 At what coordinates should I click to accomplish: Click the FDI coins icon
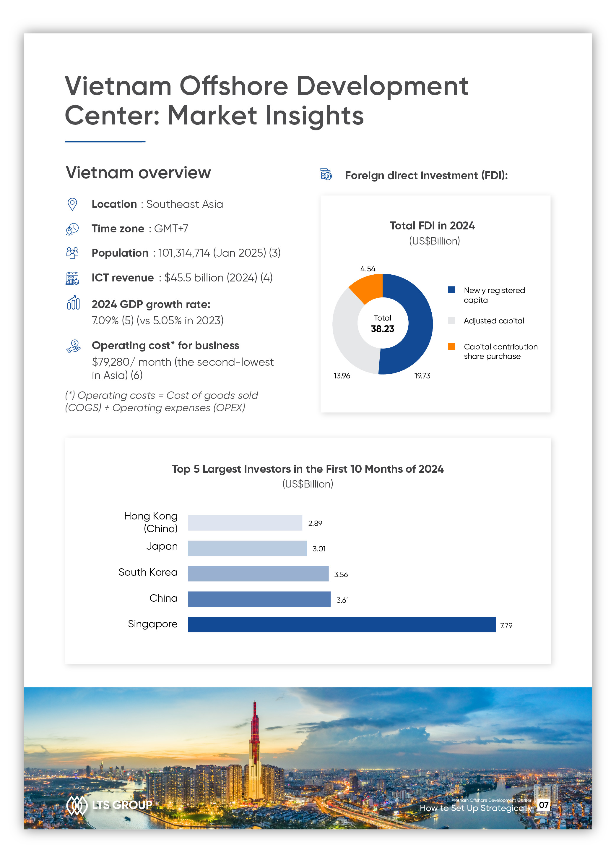(326, 174)
